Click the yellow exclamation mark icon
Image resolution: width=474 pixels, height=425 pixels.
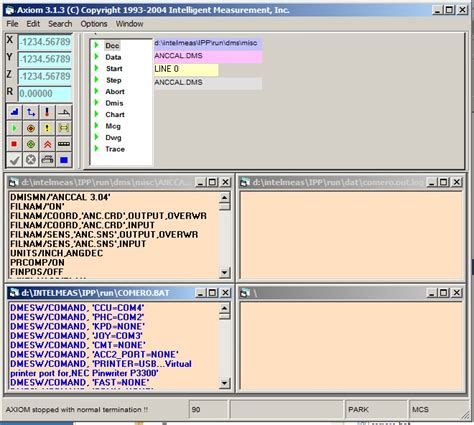(x=47, y=128)
